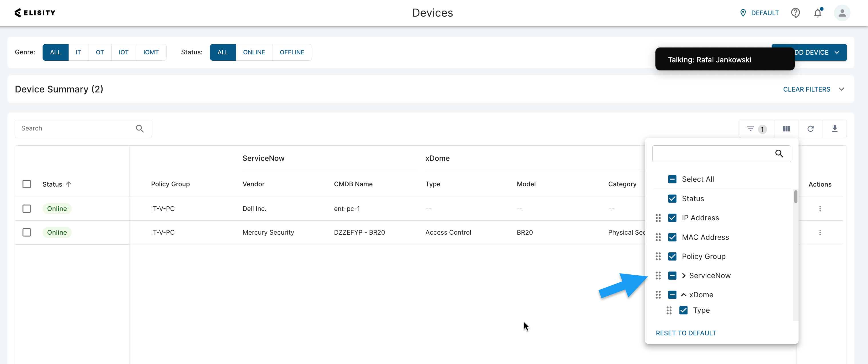This screenshot has height=364, width=868.
Task: Click the search magnifier in the search bar
Action: (x=140, y=128)
